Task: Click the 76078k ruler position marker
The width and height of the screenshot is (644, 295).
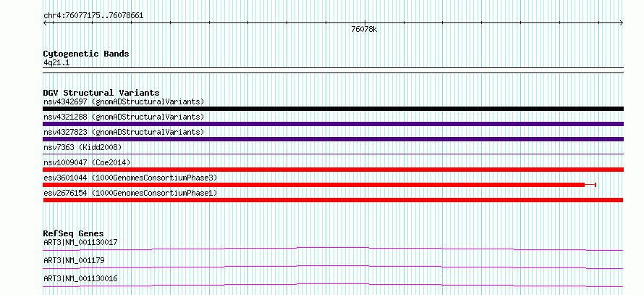Action: [364, 29]
